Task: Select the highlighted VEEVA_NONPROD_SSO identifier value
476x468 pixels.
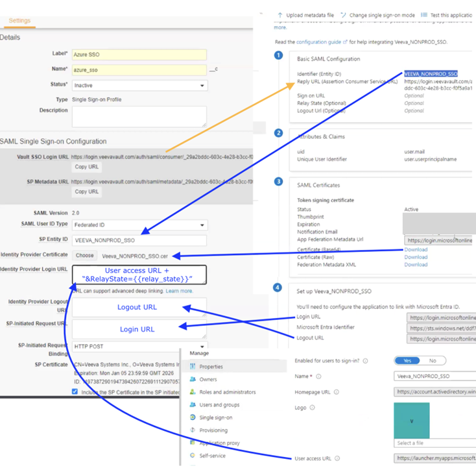Action: click(431, 74)
